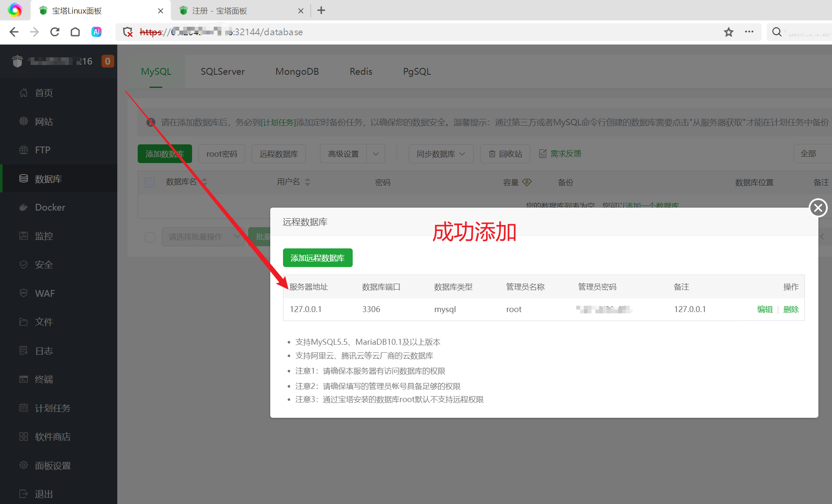Open a new browser tab with plus
Viewport: 832px width, 504px height.
pos(321,11)
